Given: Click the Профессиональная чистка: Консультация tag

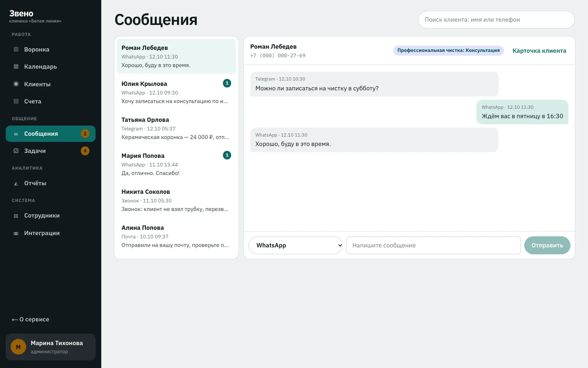Looking at the screenshot, I should tap(448, 50).
